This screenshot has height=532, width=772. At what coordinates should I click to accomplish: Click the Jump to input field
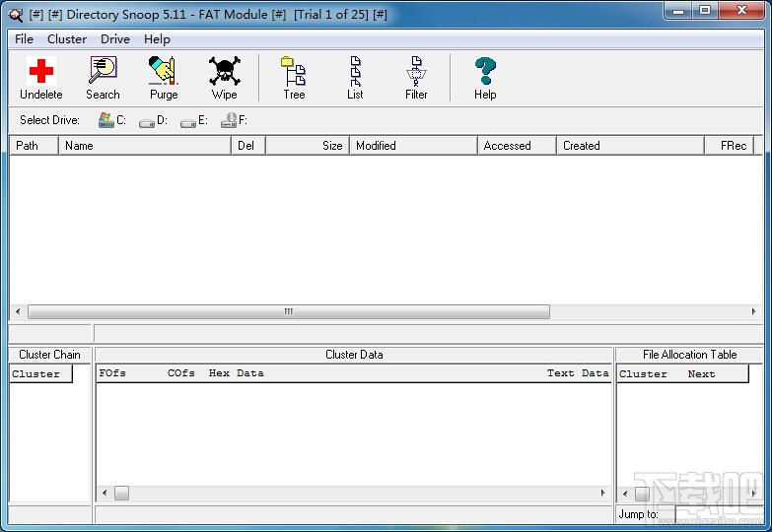tap(719, 514)
